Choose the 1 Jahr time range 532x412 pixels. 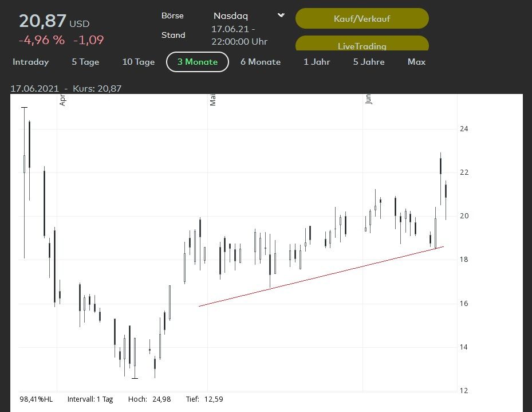[317, 62]
